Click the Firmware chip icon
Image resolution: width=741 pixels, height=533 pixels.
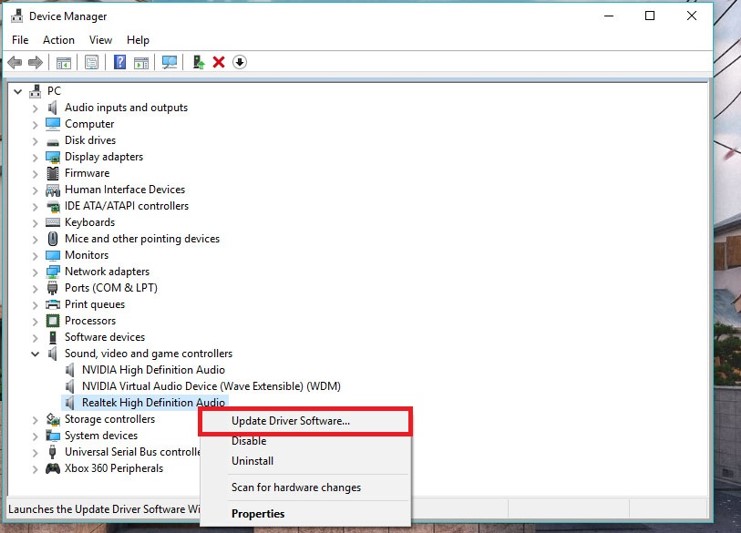(52, 173)
